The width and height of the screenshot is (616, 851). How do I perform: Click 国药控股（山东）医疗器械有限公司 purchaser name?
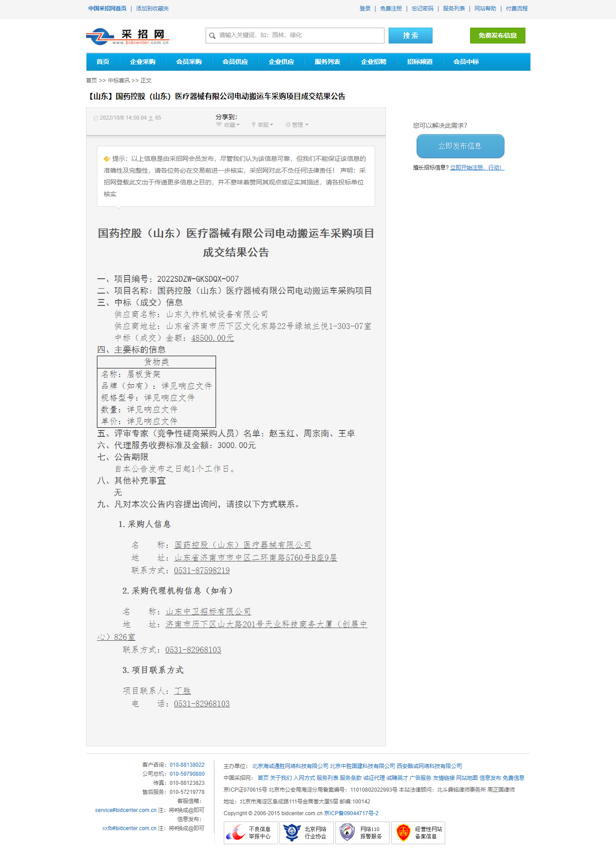click(x=243, y=545)
